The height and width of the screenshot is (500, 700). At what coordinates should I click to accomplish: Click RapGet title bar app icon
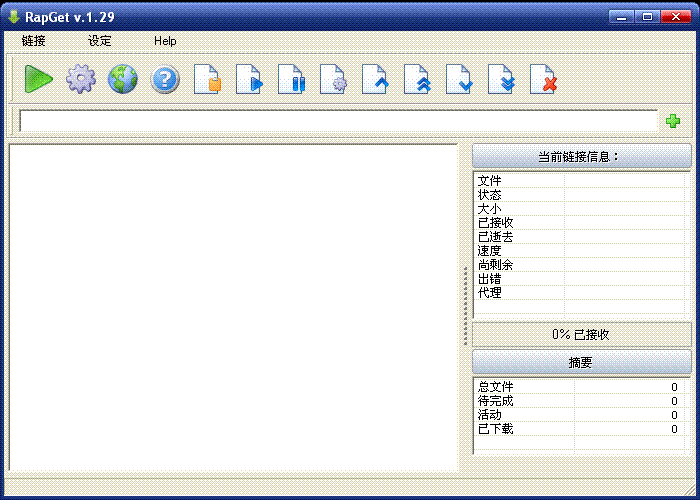(14, 17)
